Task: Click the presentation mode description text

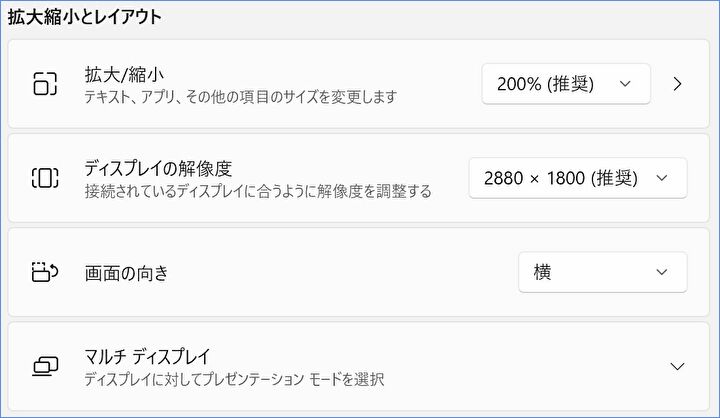Action: pos(234,379)
